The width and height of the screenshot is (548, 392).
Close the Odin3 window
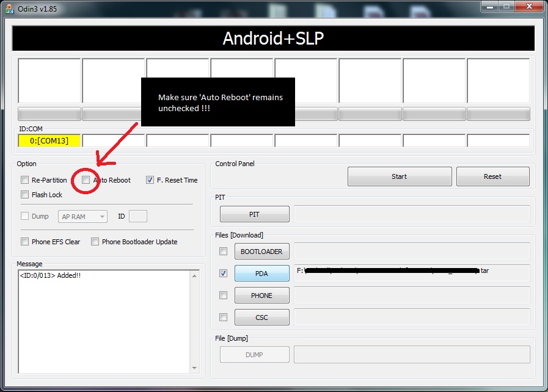(x=529, y=6)
